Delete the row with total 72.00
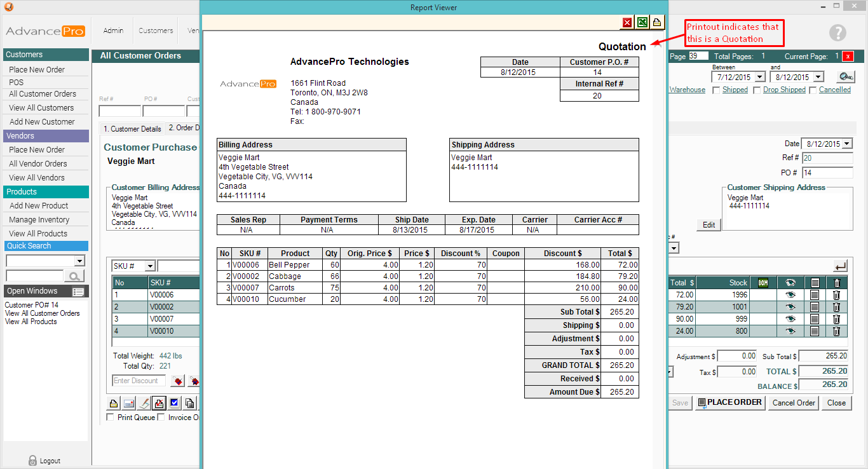 pos(836,295)
